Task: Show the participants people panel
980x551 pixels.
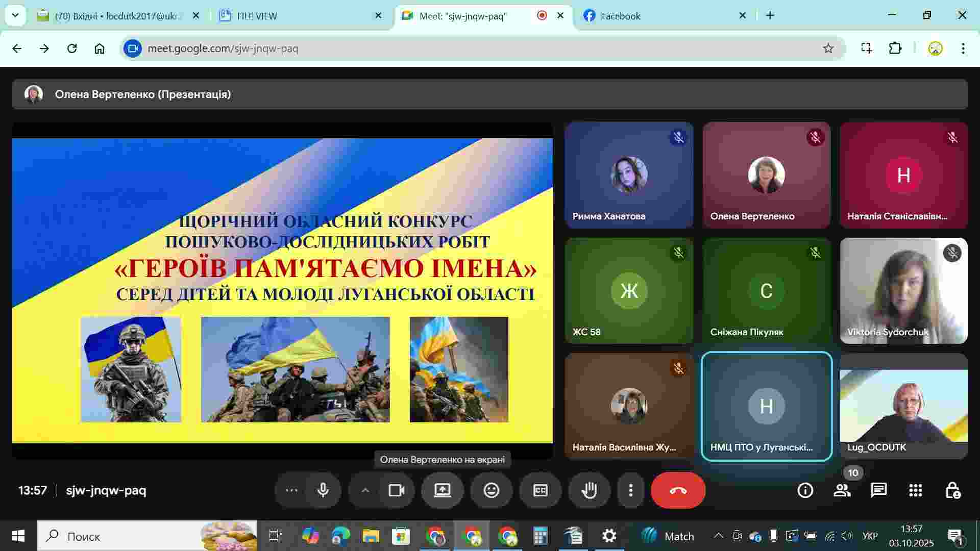Action: tap(842, 490)
